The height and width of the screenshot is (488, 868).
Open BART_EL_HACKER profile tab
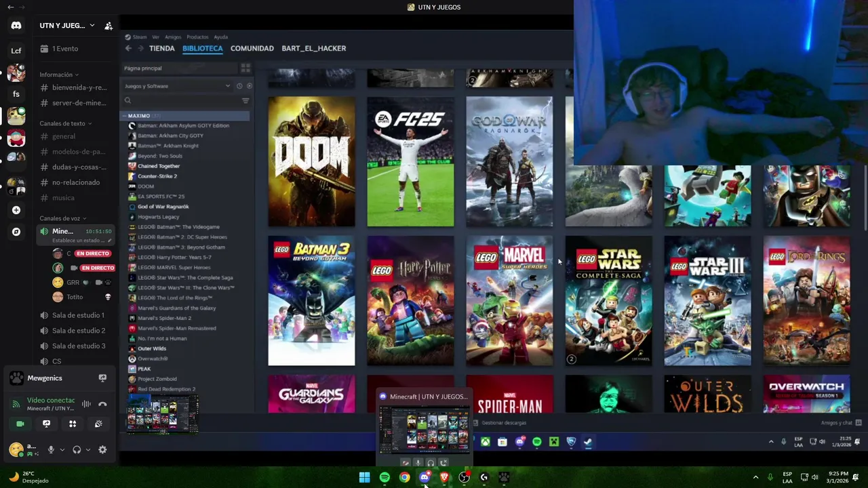pos(314,48)
